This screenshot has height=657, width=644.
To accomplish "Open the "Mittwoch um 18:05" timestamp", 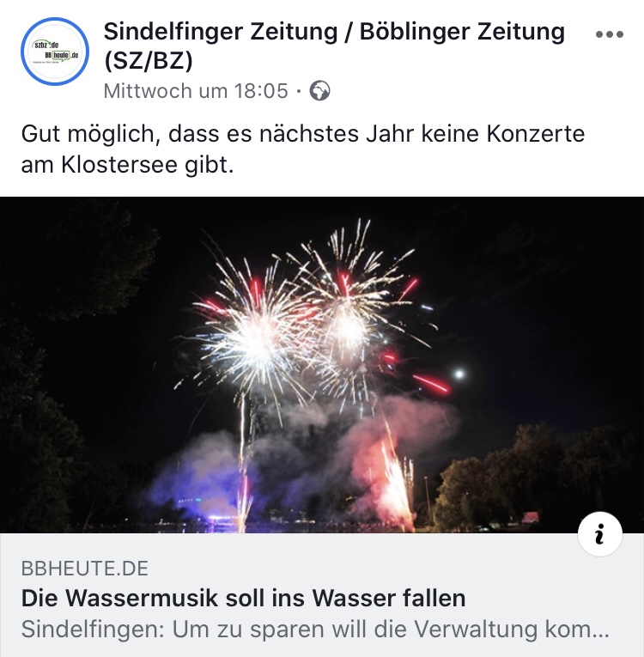I will (x=196, y=91).
